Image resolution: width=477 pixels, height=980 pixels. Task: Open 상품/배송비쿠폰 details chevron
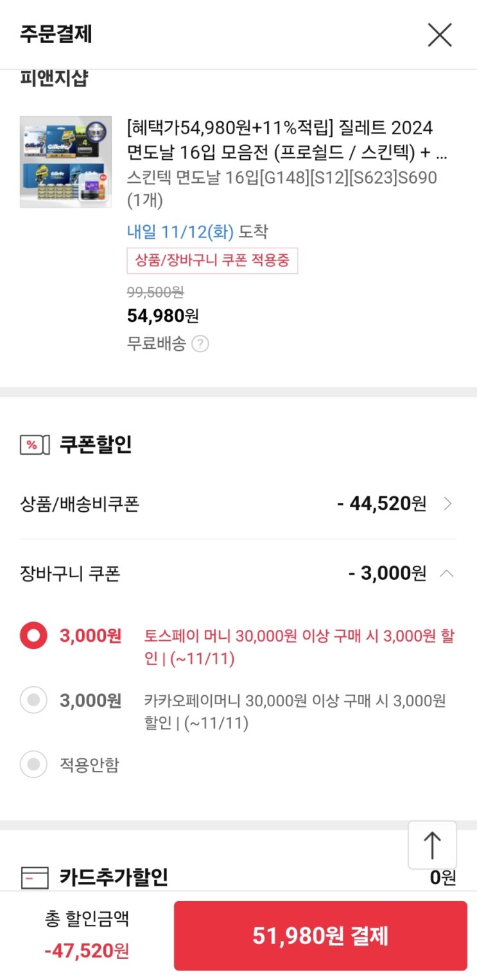click(x=448, y=504)
